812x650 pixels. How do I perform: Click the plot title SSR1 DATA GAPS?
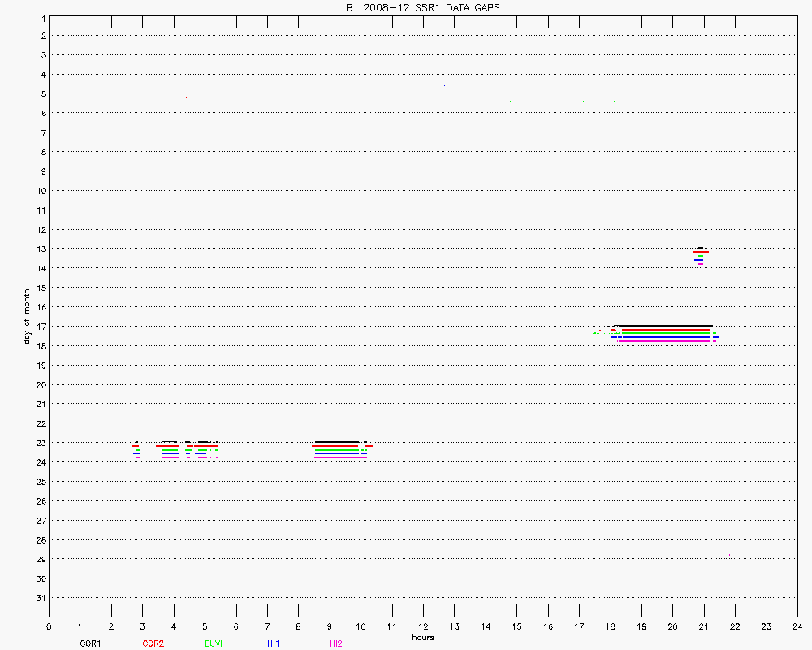pyautogui.click(x=422, y=8)
